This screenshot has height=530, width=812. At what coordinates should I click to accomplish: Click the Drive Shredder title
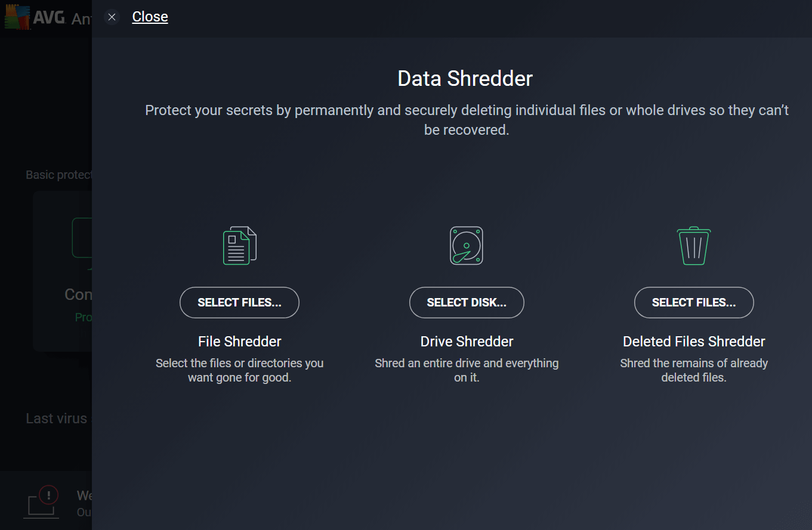pos(467,342)
